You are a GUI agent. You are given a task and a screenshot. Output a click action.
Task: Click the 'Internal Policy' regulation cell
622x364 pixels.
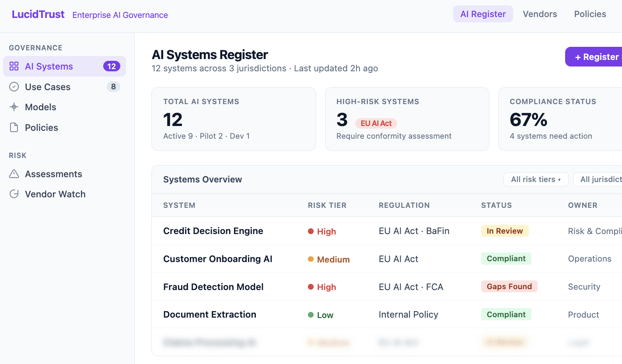point(409,315)
